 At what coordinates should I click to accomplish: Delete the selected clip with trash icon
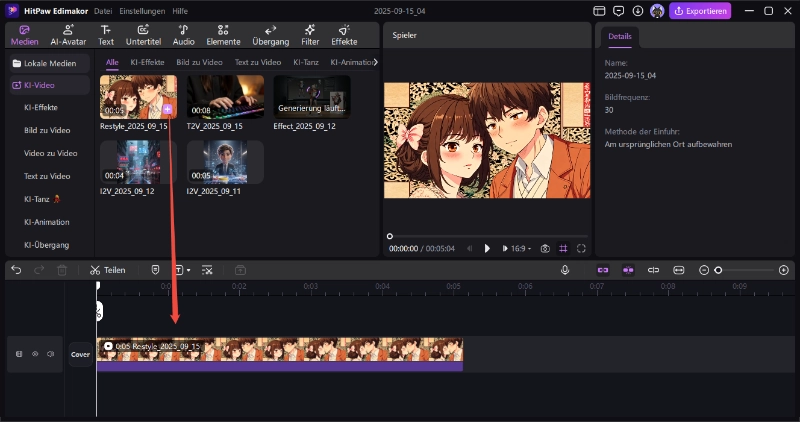coord(62,270)
